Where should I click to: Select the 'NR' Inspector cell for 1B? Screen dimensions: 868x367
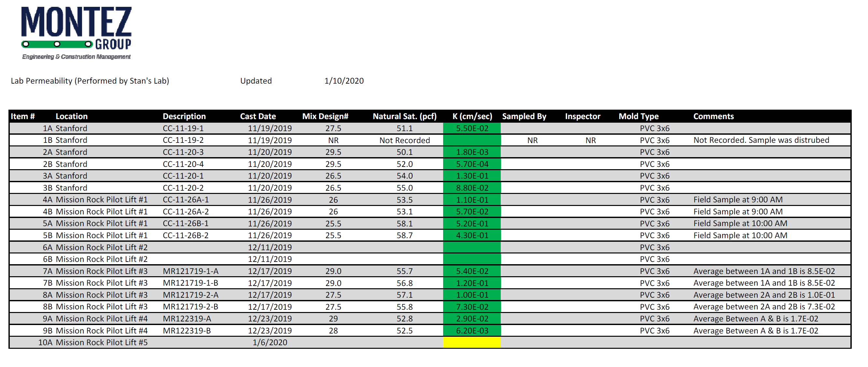point(591,141)
